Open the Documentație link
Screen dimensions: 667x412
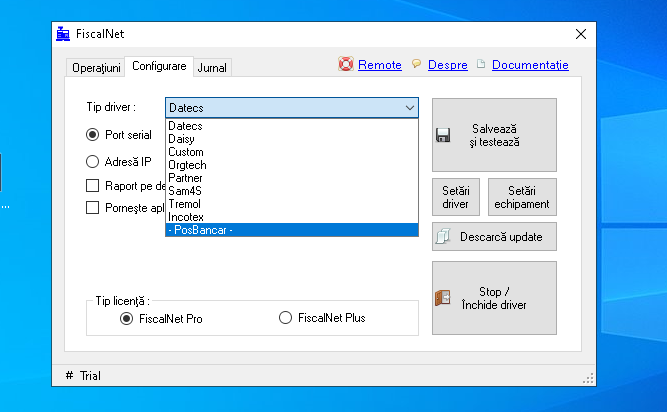pyautogui.click(x=530, y=65)
